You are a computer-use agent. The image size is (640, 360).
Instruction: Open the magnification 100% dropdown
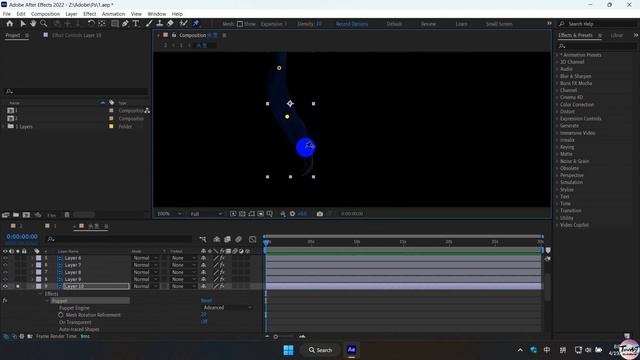169,213
